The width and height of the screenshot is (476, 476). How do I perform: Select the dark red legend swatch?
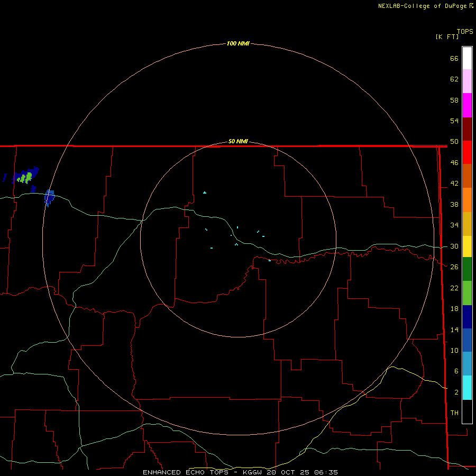(x=467, y=129)
